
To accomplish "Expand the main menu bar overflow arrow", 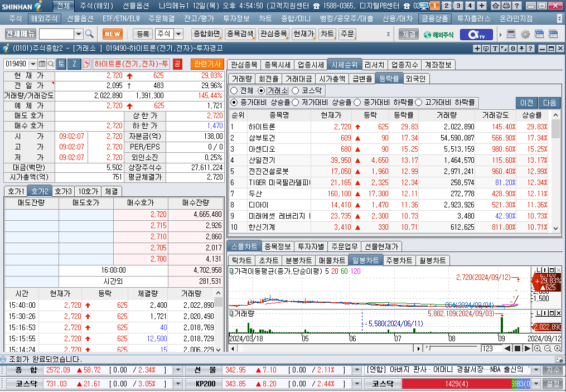I will 560,18.
